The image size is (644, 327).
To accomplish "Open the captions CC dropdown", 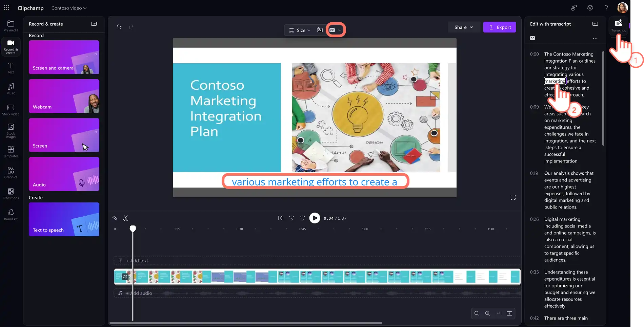I will click(336, 30).
